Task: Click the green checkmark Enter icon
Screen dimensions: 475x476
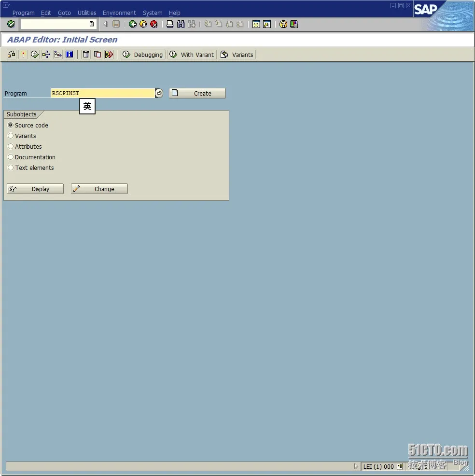Action: pos(11,24)
